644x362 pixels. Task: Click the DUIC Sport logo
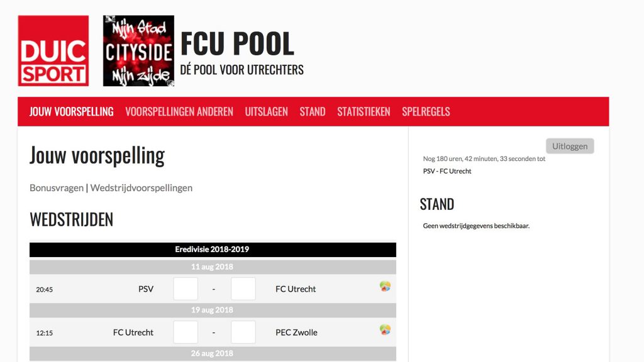pyautogui.click(x=53, y=51)
